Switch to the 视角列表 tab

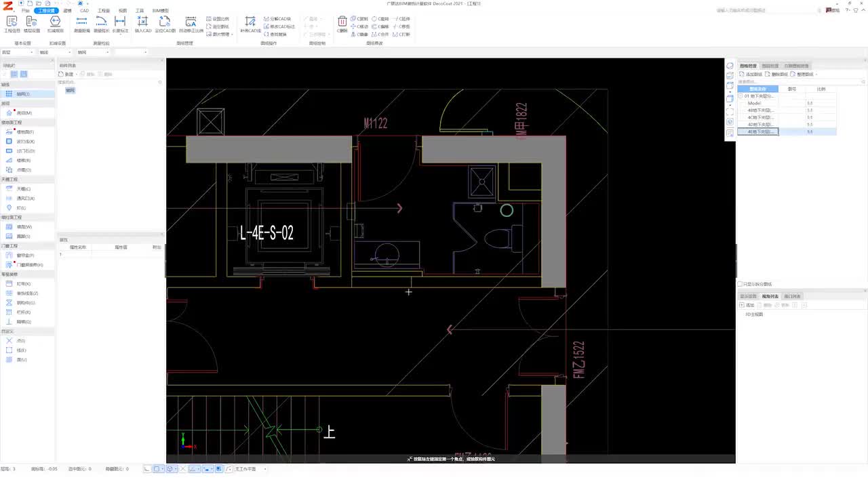pos(770,296)
